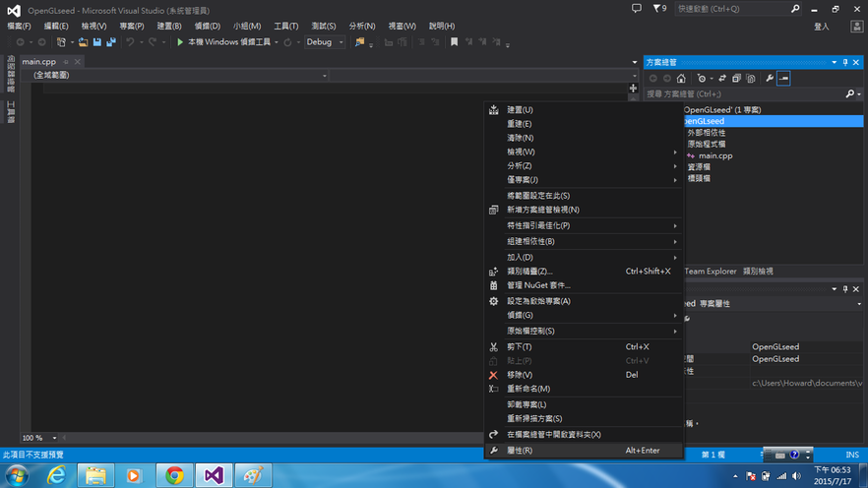The height and width of the screenshot is (488, 868).
Task: Click the property pages wrench icon in the Properties panel
Action: [x=687, y=318]
